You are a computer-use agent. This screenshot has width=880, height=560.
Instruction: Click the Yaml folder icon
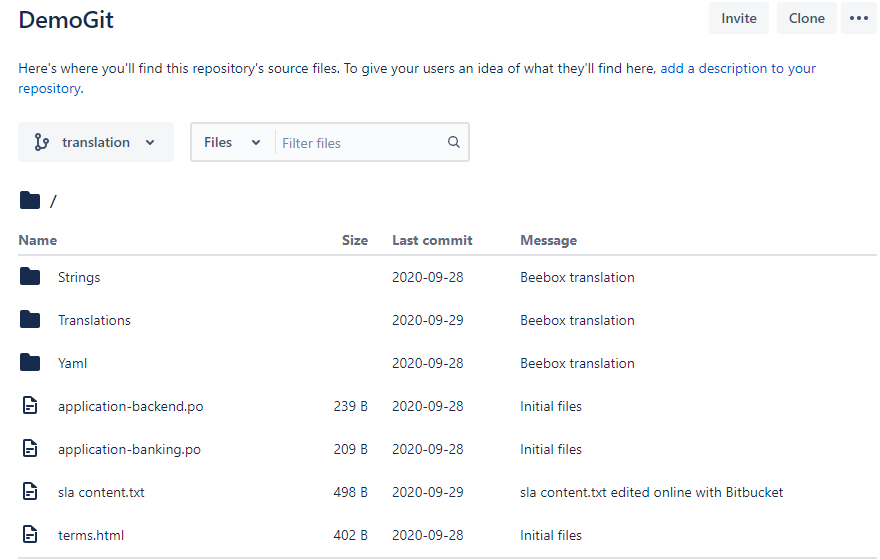coord(30,363)
